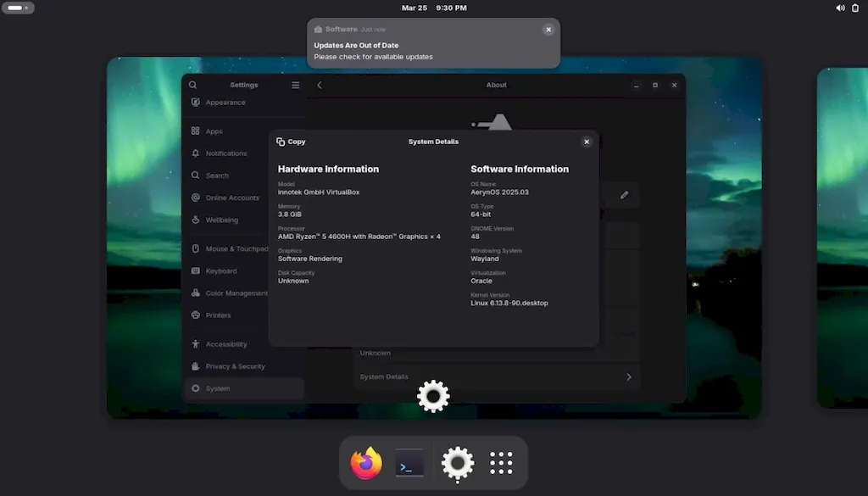Screen dimensions: 868x496
Task: Click the Software Information heading
Action: click(x=520, y=169)
